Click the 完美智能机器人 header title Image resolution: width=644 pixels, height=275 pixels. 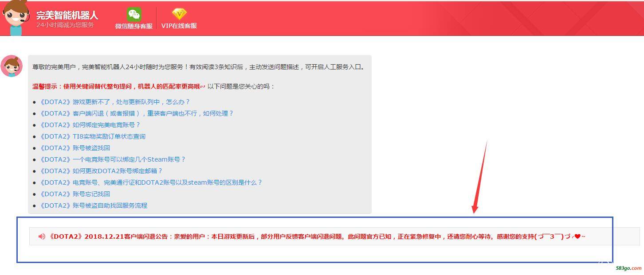click(x=67, y=15)
